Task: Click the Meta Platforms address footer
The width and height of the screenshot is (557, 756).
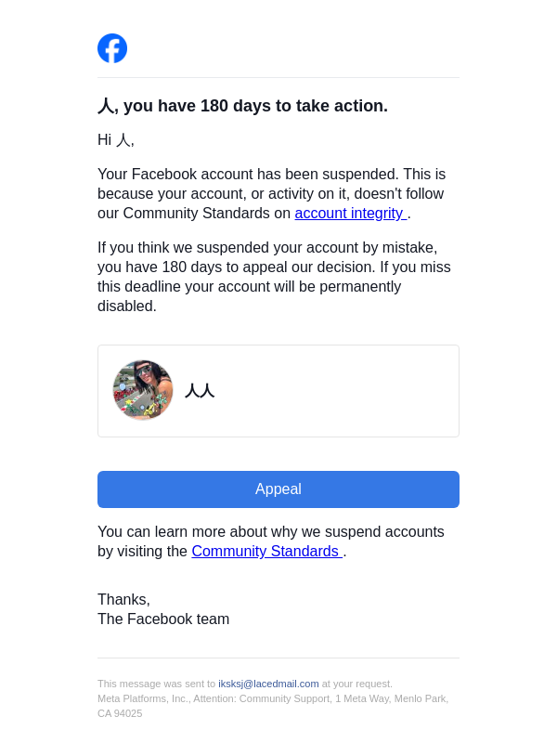Action: tap(273, 698)
